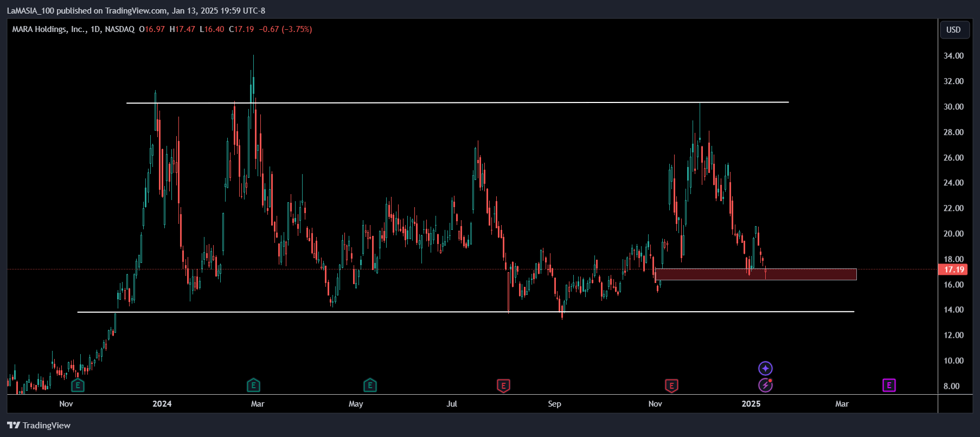Click the red earnings marker near November 2024
Viewport: 980px width, 437px height.
[x=671, y=385]
